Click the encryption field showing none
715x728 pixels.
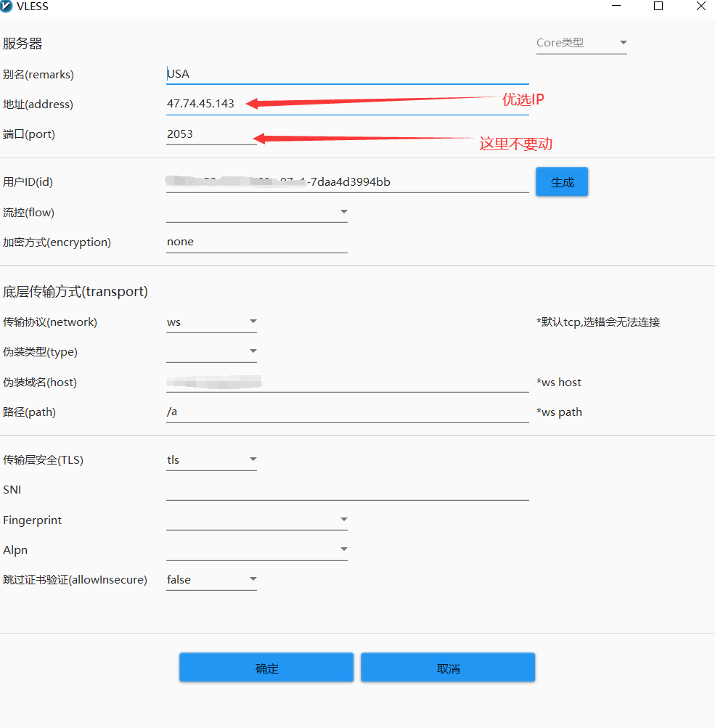[x=256, y=242]
